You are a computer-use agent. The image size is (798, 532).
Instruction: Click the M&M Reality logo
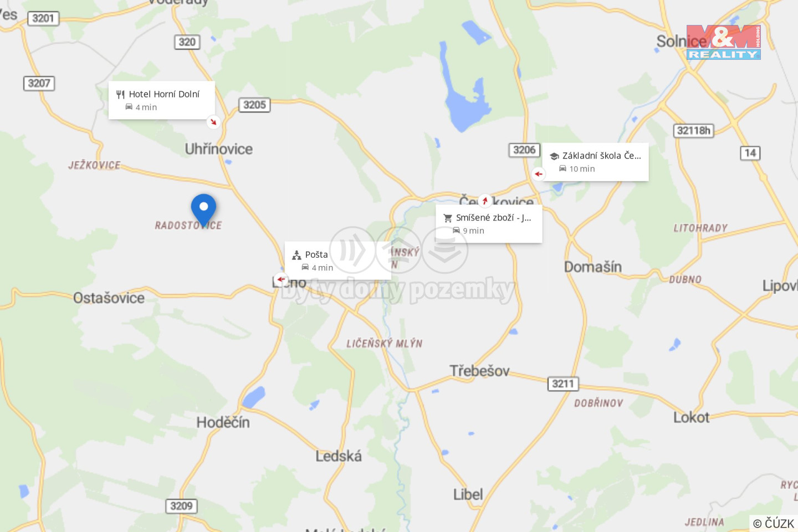pyautogui.click(x=724, y=42)
